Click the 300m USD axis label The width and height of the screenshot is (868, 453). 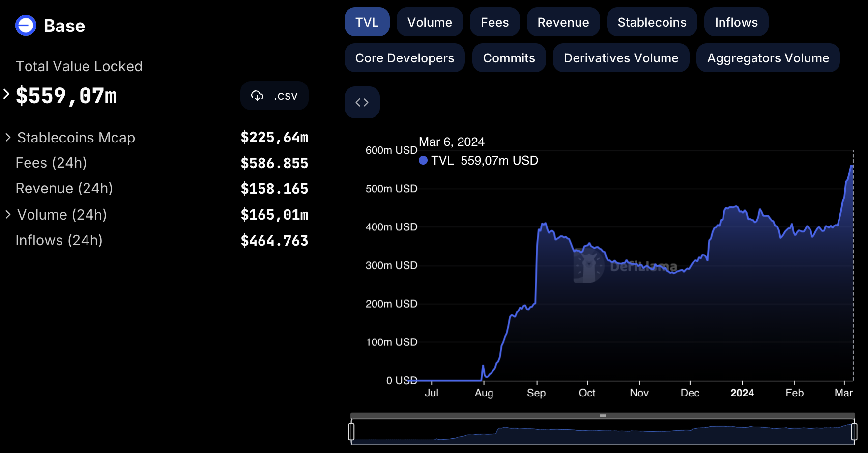click(391, 265)
